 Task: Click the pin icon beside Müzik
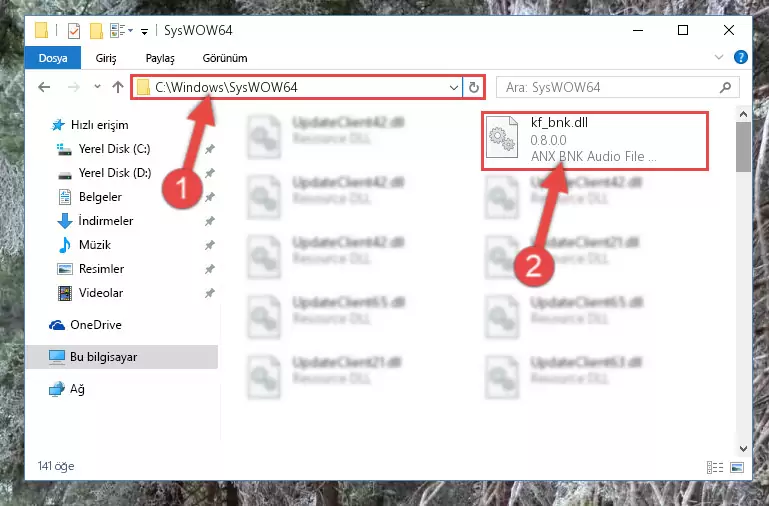click(x=209, y=245)
